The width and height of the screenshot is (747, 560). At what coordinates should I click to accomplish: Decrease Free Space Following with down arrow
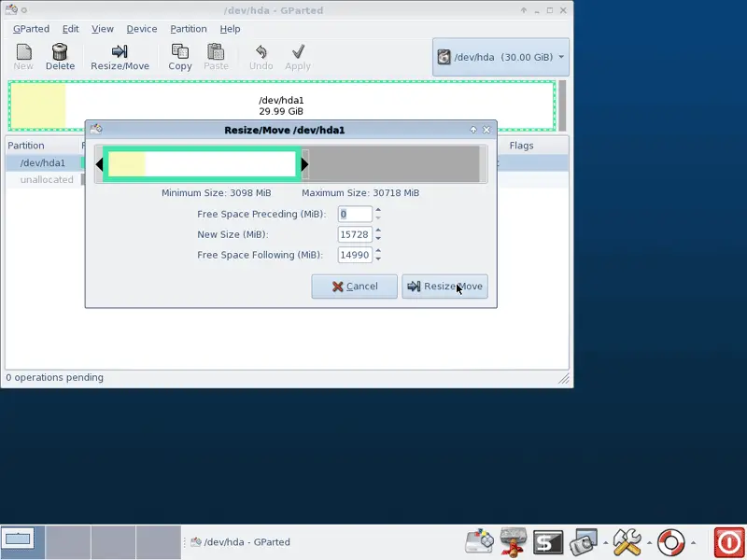[378, 259]
